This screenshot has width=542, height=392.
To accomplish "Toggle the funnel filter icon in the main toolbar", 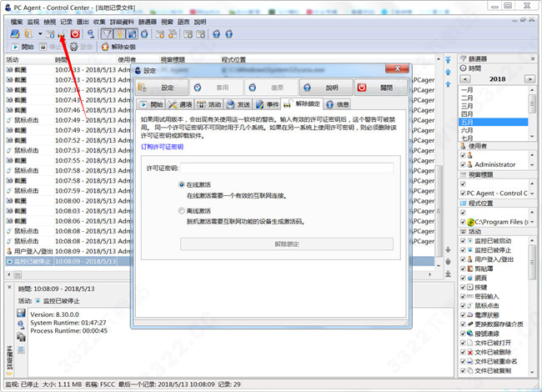I will click(107, 34).
